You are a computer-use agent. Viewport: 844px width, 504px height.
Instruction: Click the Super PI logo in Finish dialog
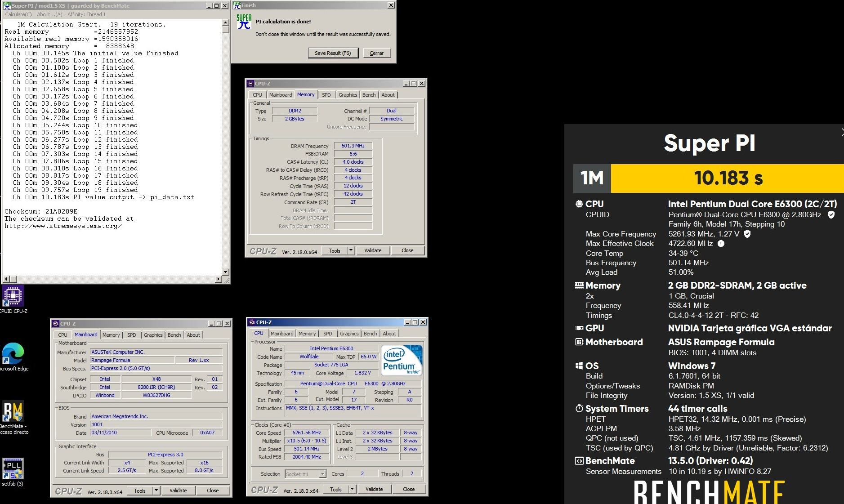pos(244,22)
